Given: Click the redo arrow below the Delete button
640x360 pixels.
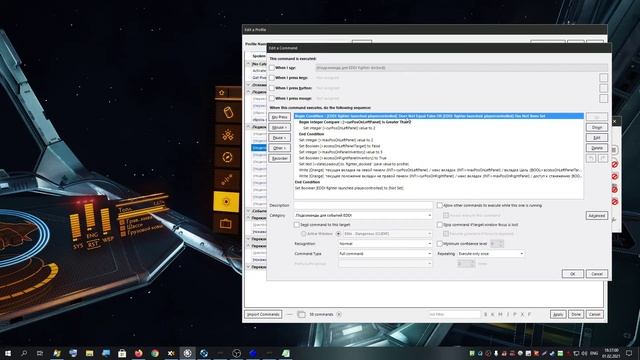Looking at the screenshot, I should [602, 158].
